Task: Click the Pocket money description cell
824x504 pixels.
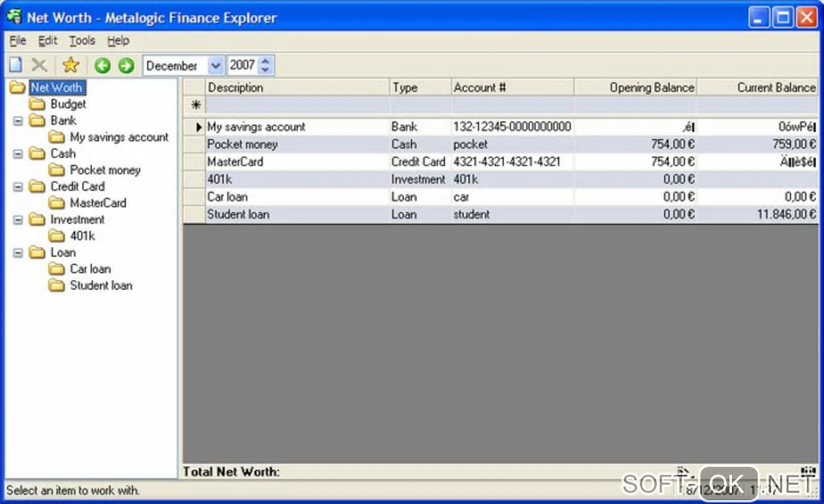Action: [297, 144]
